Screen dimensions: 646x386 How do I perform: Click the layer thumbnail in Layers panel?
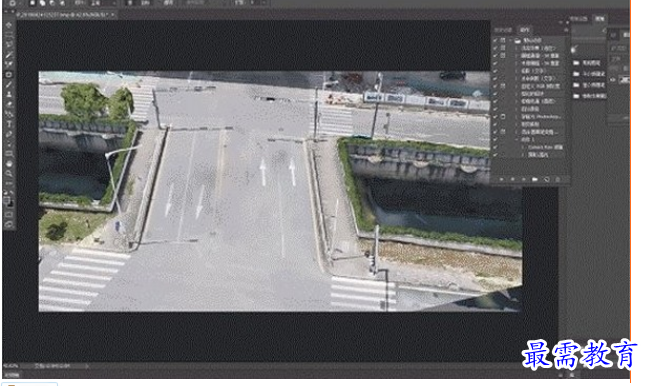[625, 80]
